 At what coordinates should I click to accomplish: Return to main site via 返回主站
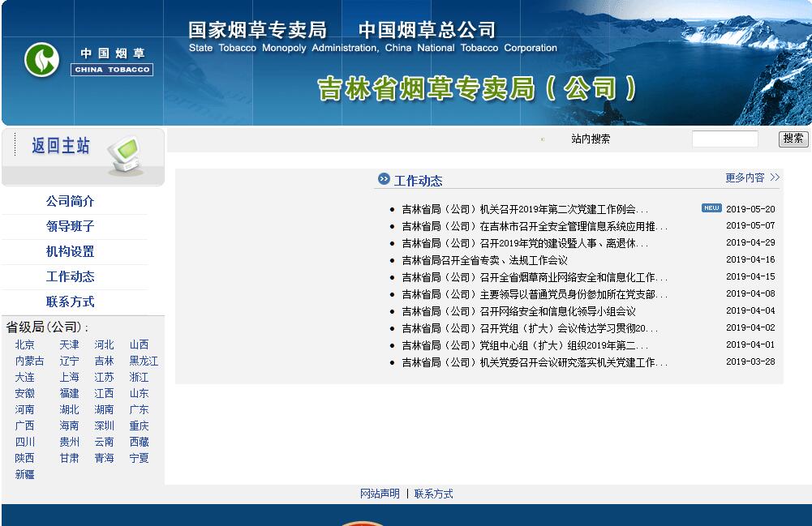point(61,147)
